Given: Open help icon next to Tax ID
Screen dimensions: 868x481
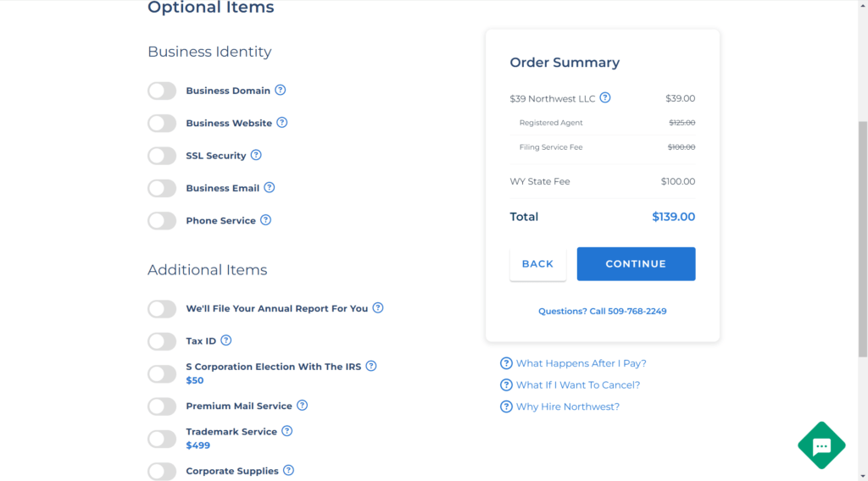Looking at the screenshot, I should 225,340.
